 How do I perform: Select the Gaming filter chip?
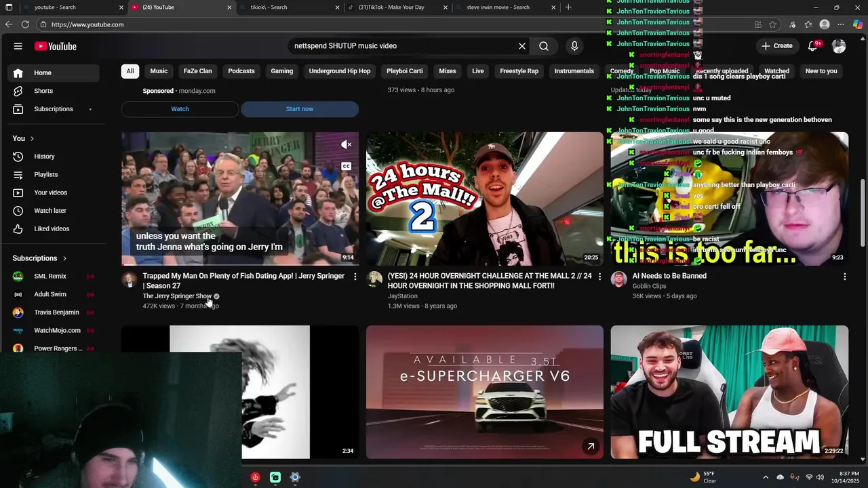coord(282,71)
